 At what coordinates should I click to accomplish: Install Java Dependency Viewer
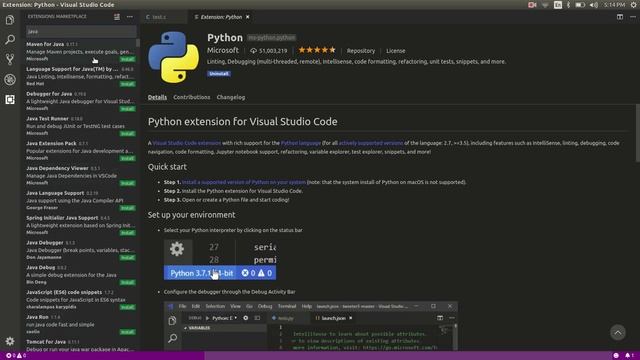[127, 183]
